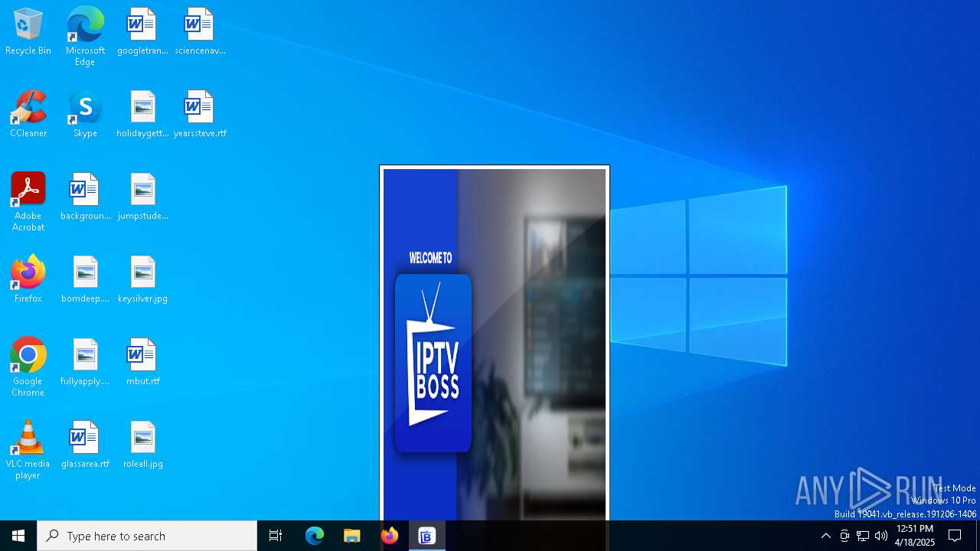Screen dimensions: 980x551
Task: Switch to IPTV Boss taskbar button
Action: [426, 536]
